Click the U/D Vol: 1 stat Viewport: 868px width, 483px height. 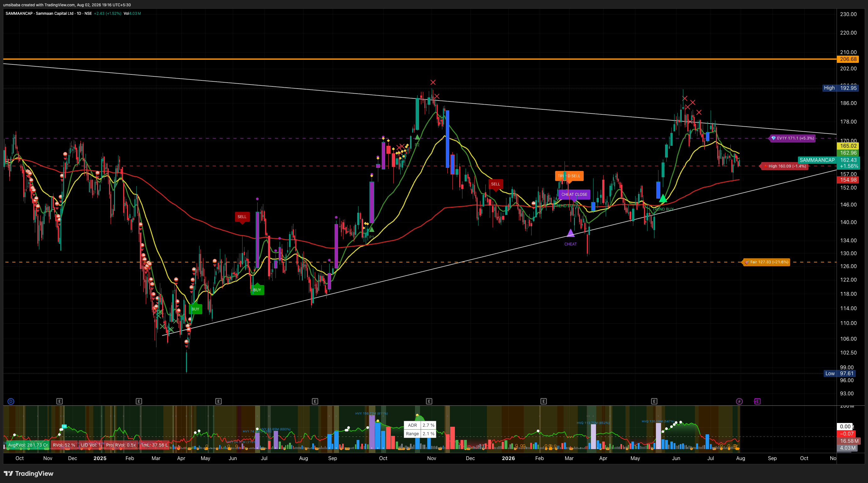[x=91, y=445]
